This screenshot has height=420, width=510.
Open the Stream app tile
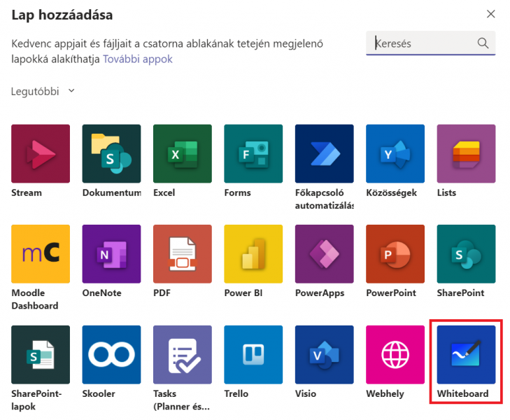pos(41,153)
